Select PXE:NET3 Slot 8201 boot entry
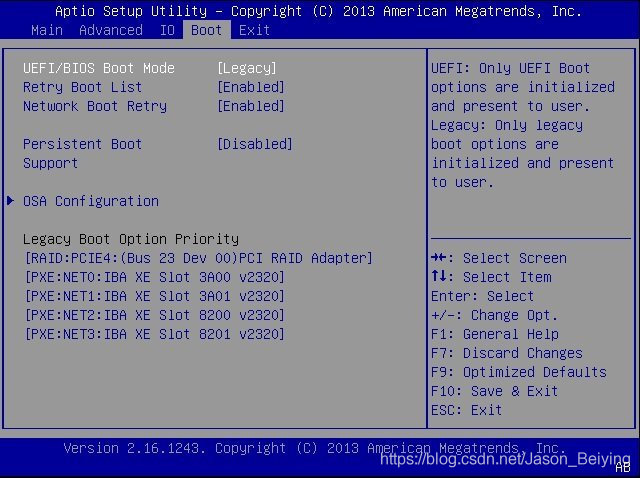640x478 pixels. tap(155, 334)
